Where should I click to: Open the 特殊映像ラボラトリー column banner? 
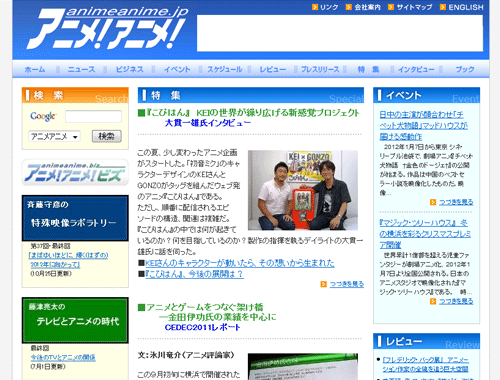coord(75,218)
